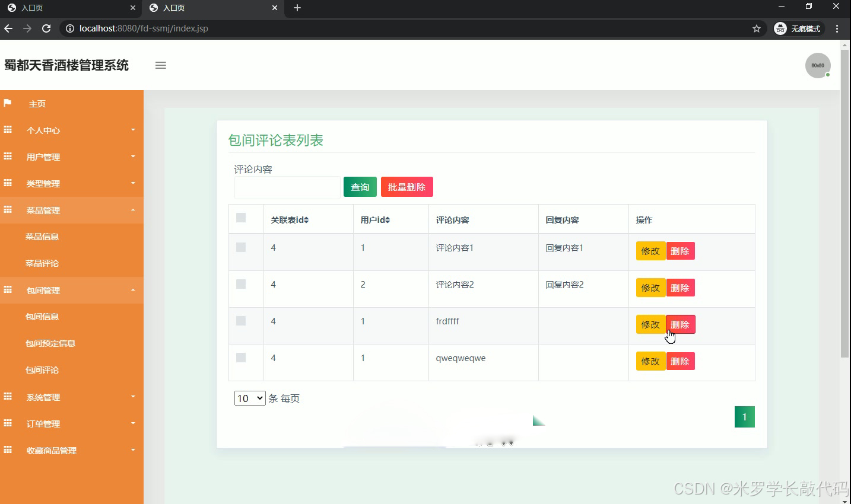Check the checkbox of the frdffff row
The height and width of the screenshot is (504, 851).
tap(240, 321)
